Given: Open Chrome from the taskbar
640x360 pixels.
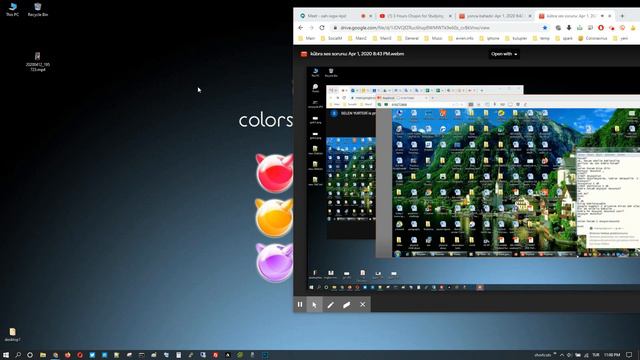Looking at the screenshot, I should pos(55,355).
